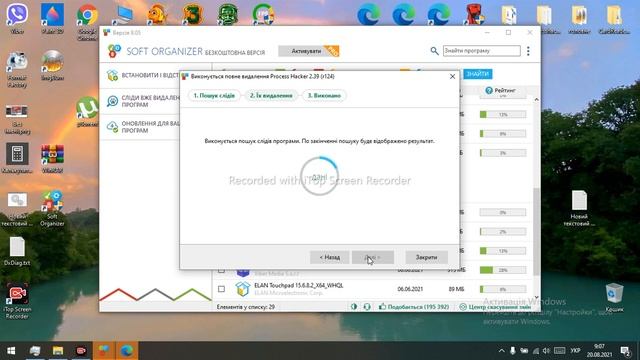Focus the Знайти програму search field
The width and height of the screenshot is (640, 360).
pos(482,51)
